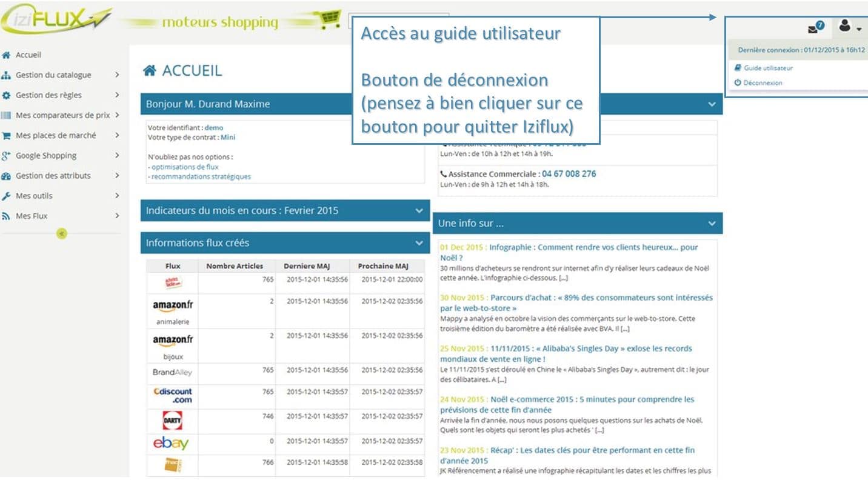The width and height of the screenshot is (868, 480).
Task: Open Mes comparateurs de prix menu item
Action: (63, 115)
